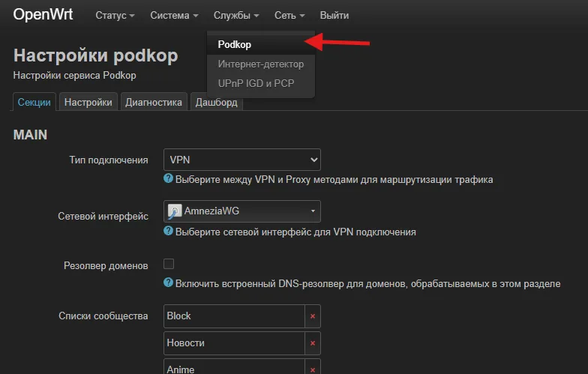Open Интернет-детектор from the dropdown menu

(x=261, y=64)
